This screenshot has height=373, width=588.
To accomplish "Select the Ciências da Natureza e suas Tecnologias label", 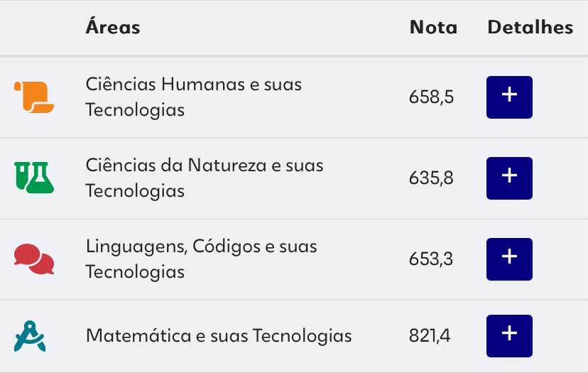I will point(204,178).
